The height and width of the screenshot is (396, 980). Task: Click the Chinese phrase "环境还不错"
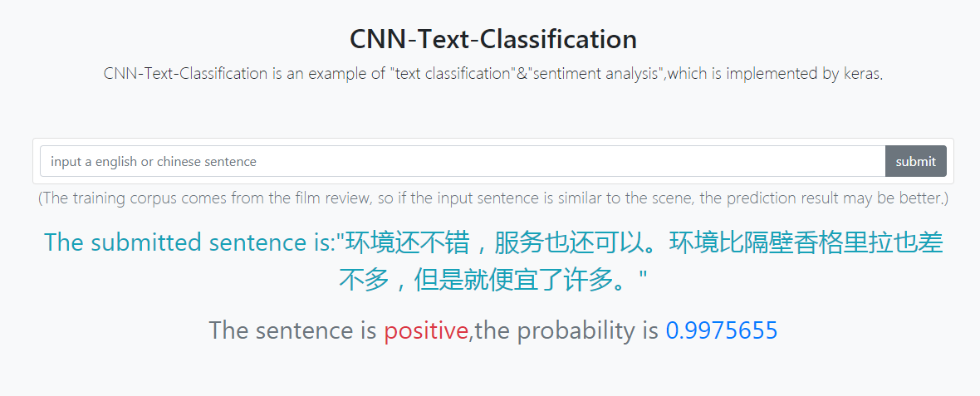point(408,242)
